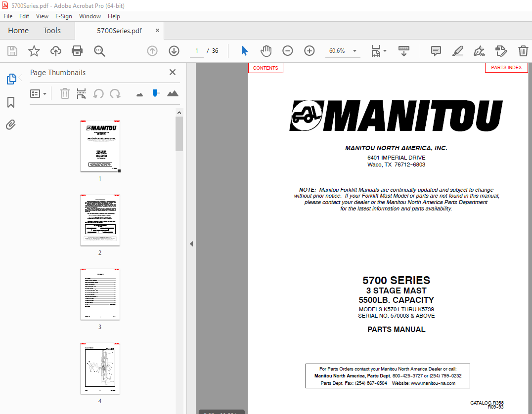The width and height of the screenshot is (532, 414).
Task: Click the thumbnails scrollbar up arrow
Action: tap(179, 113)
